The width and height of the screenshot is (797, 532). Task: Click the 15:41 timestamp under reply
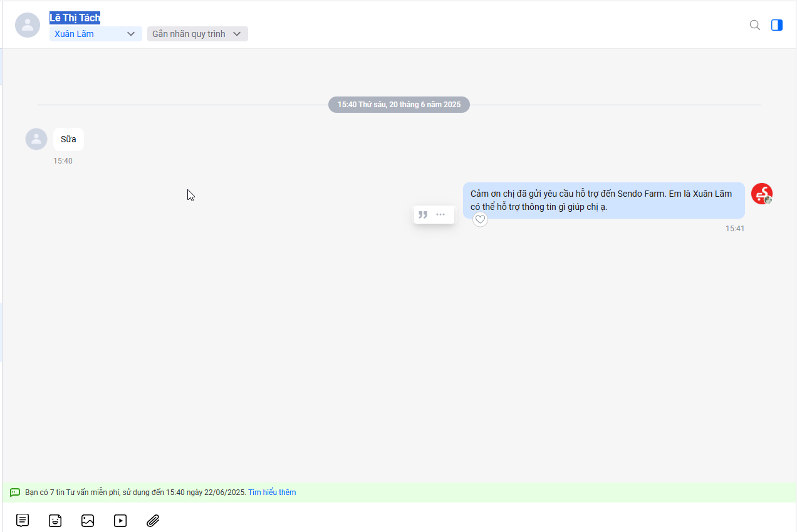click(735, 229)
